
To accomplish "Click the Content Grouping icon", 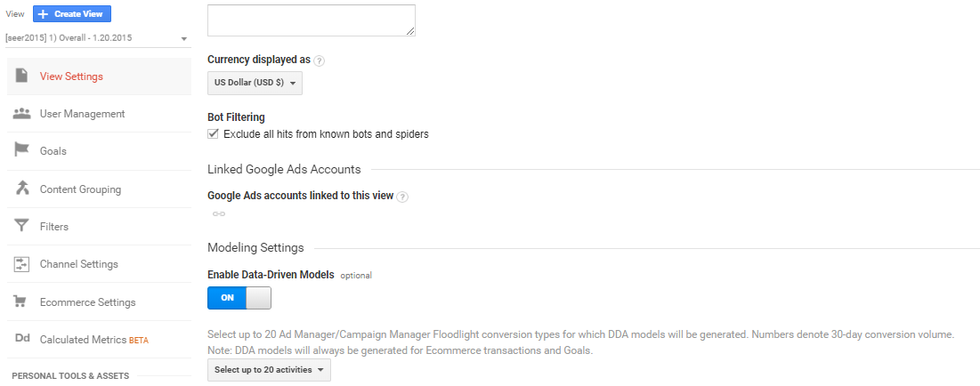I will 22,189.
